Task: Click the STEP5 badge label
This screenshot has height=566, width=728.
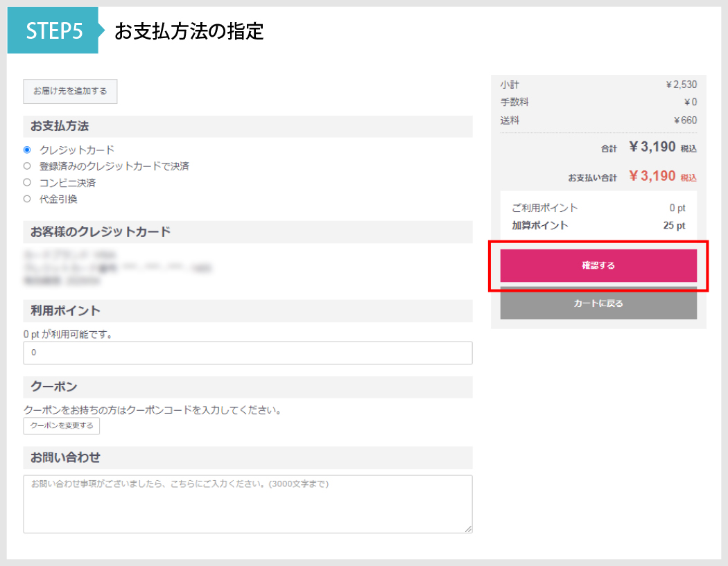Action: (x=53, y=31)
